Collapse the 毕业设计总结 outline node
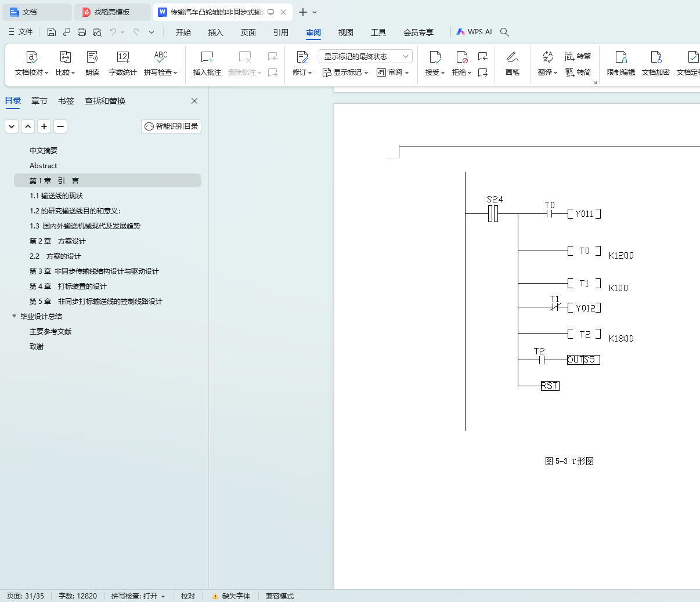Screen dimensions: 700x602 click(15, 316)
